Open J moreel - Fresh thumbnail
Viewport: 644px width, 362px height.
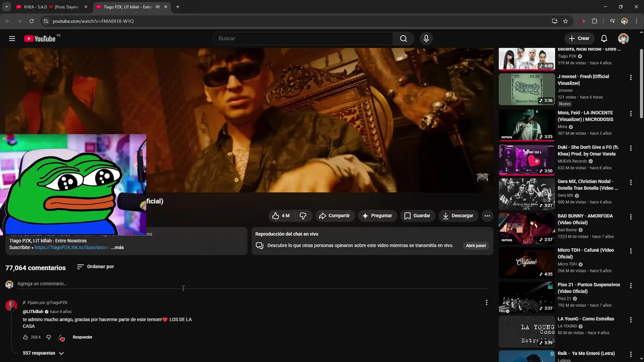tap(527, 89)
